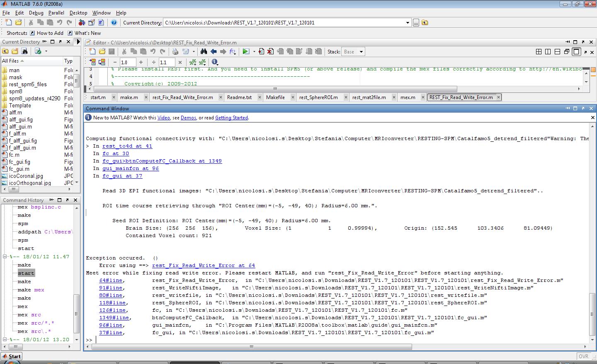The image size is (597, 364).
Task: Open Current Directory path dropdown
Action: (408, 23)
